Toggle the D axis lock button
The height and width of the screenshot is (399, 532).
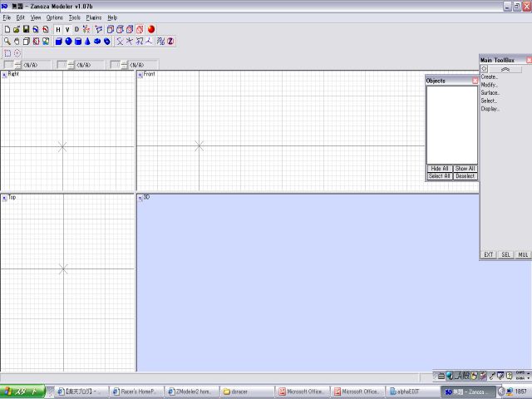[76, 30]
